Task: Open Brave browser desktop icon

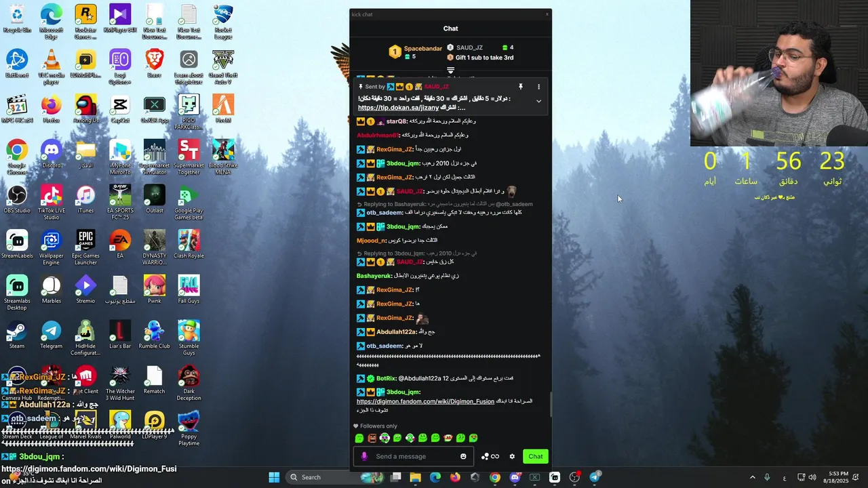Action: point(155,63)
